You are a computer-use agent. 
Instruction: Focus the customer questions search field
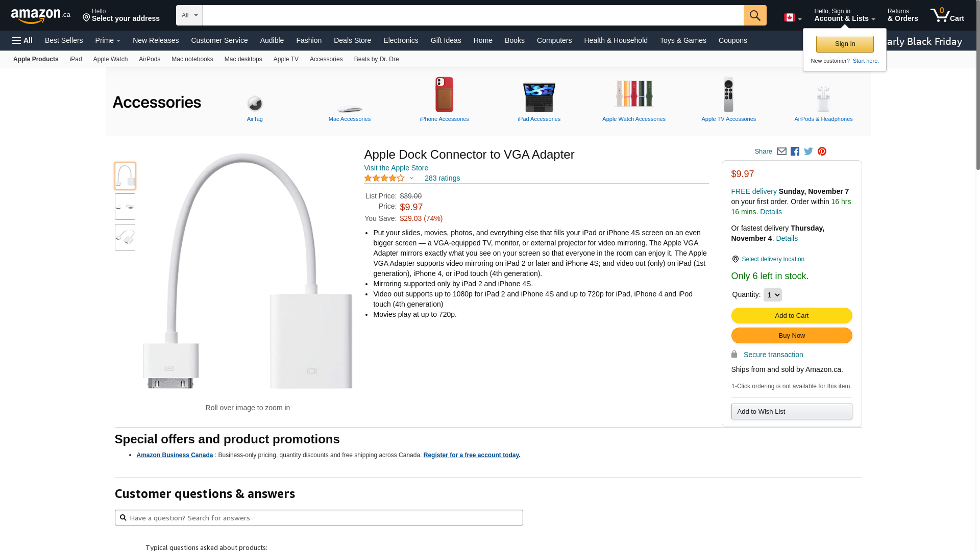[325, 518]
